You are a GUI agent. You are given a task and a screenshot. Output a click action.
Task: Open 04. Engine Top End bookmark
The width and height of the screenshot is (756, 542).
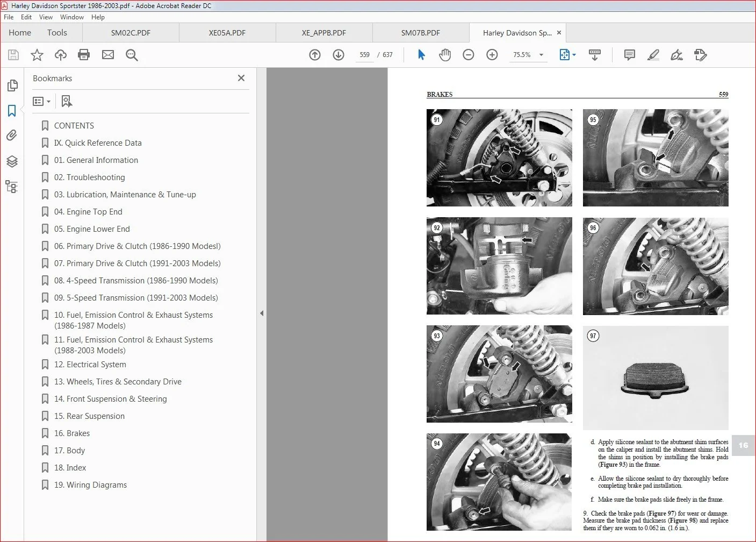point(88,212)
